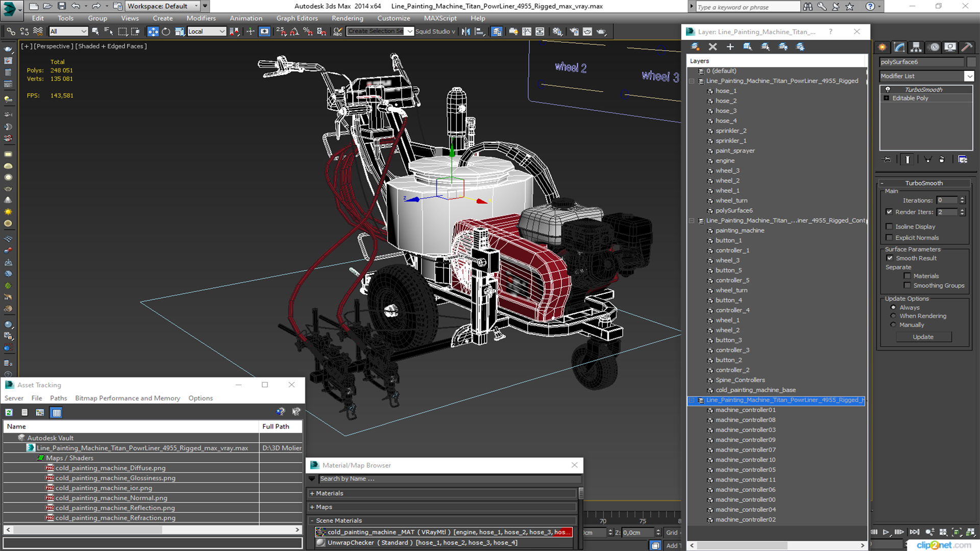This screenshot has width=980, height=551.
Task: Expand the Maps group in Material Browser
Action: click(x=443, y=507)
